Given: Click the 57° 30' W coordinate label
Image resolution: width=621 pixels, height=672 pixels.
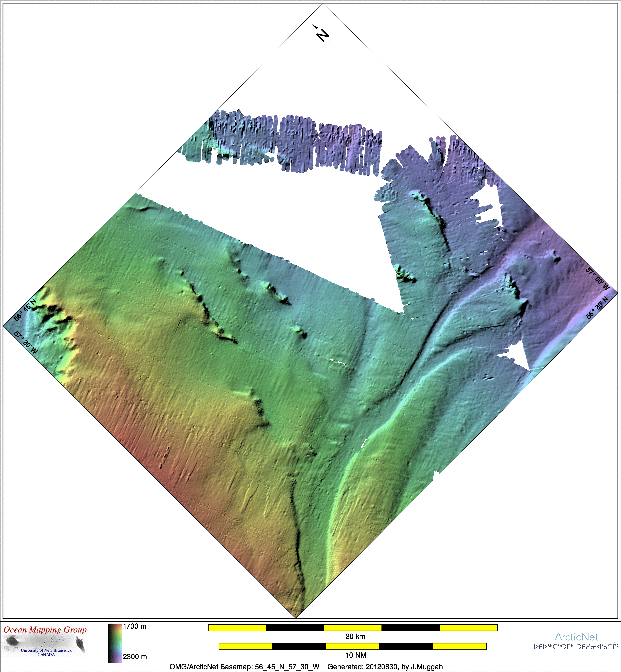Looking at the screenshot, I should pyautogui.click(x=26, y=342).
